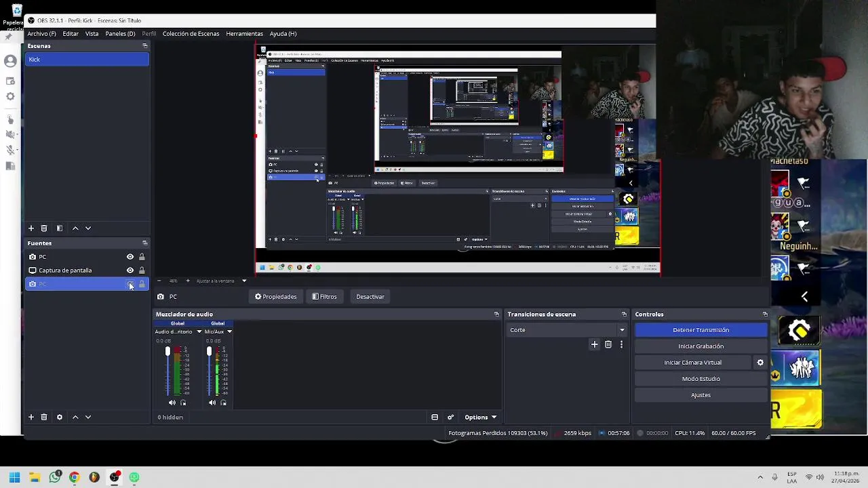Open transition properties three-dot menu icon

621,344
